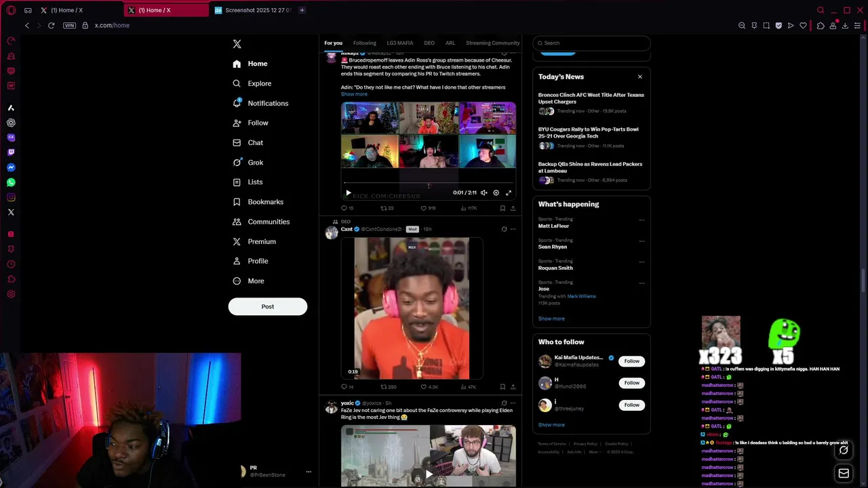Open the ad blocker shield icon
This screenshot has height=488, width=868.
coord(778,25)
